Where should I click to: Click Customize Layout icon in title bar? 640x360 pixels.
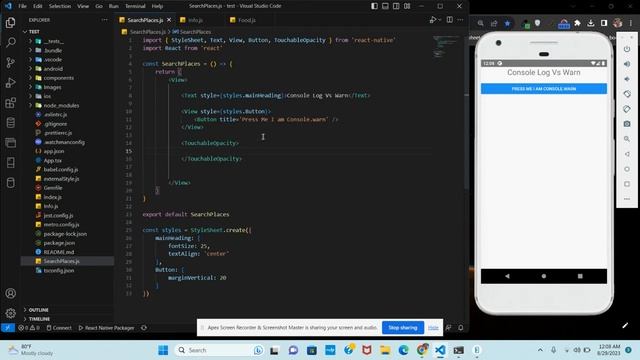[407, 6]
